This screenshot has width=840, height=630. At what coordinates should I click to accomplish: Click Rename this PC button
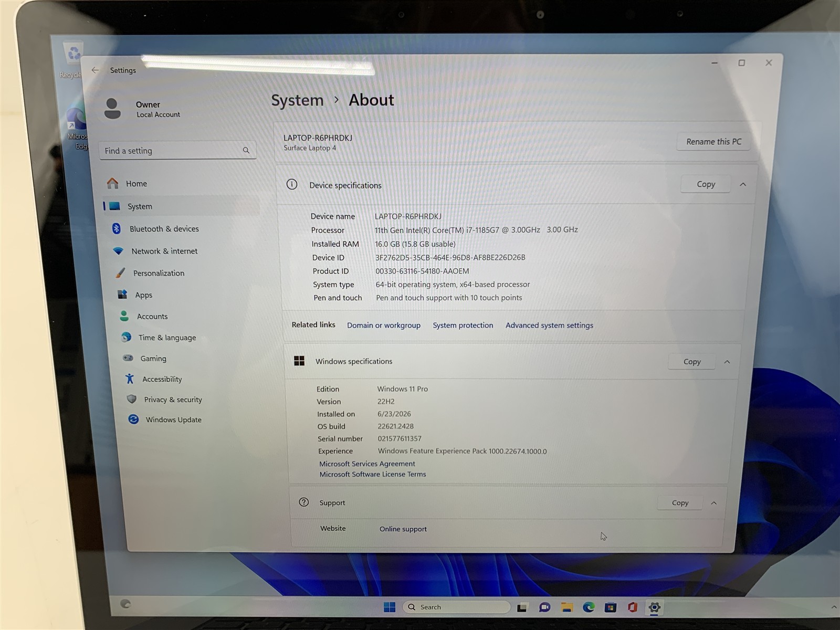pyautogui.click(x=713, y=142)
